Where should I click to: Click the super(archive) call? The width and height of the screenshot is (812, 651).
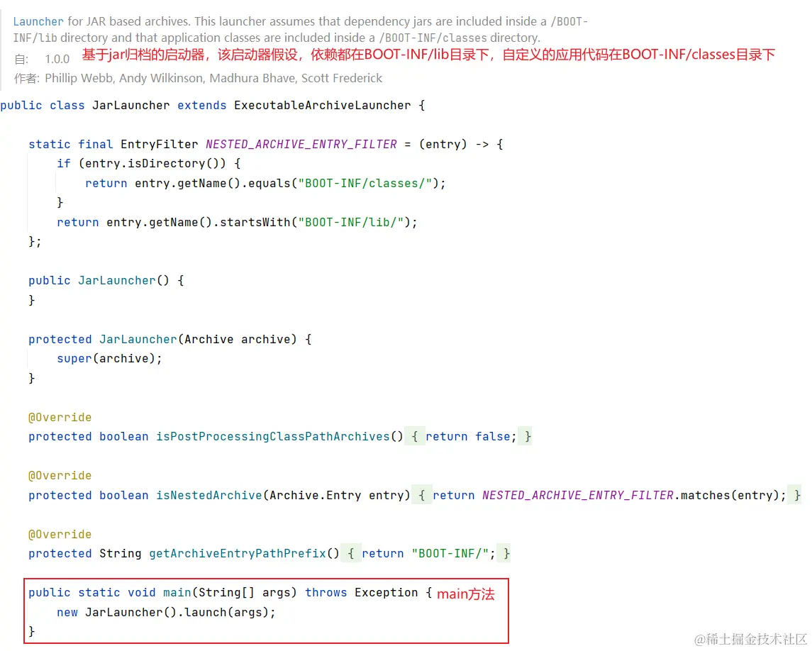tap(106, 358)
